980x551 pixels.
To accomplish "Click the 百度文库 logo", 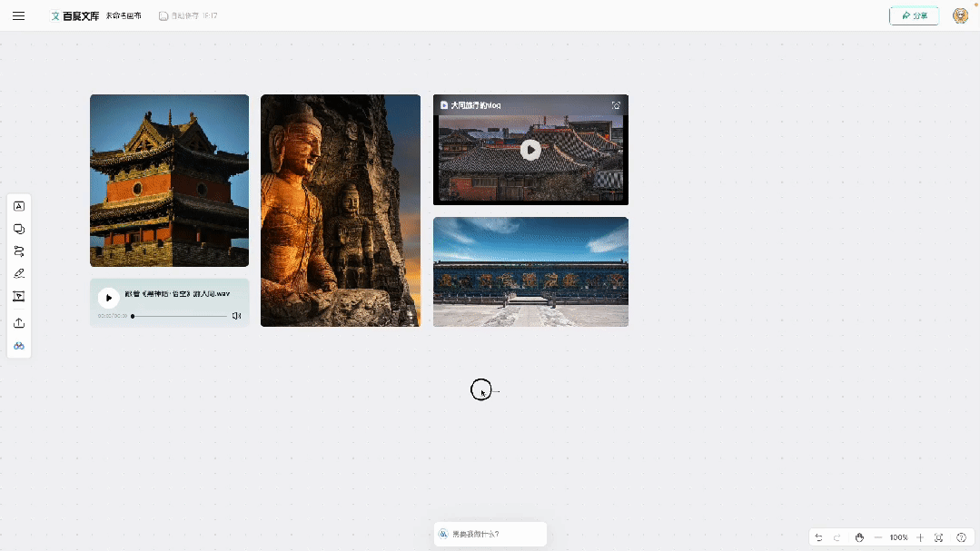I will [75, 15].
